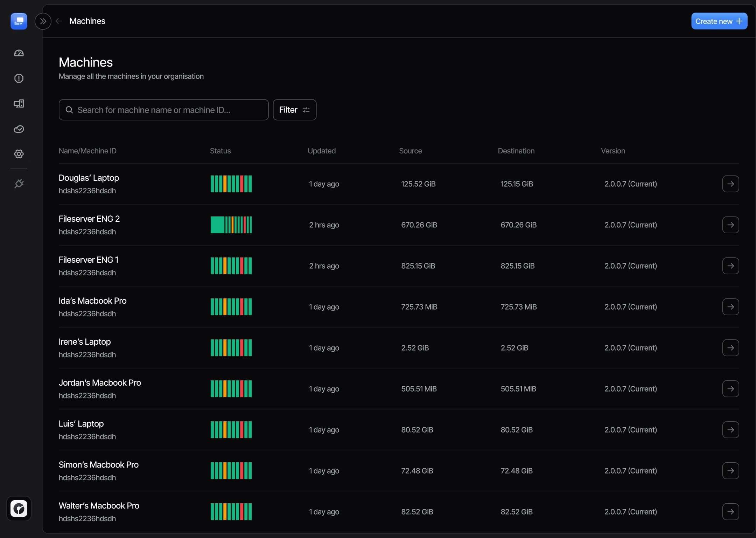Open the alerts exclamation icon in sidebar
The image size is (756, 538).
point(19,78)
